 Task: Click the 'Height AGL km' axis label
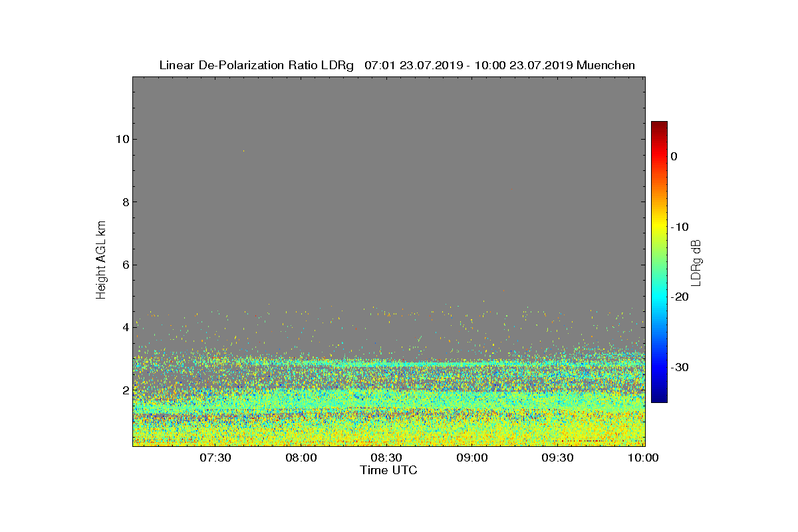[101, 261]
